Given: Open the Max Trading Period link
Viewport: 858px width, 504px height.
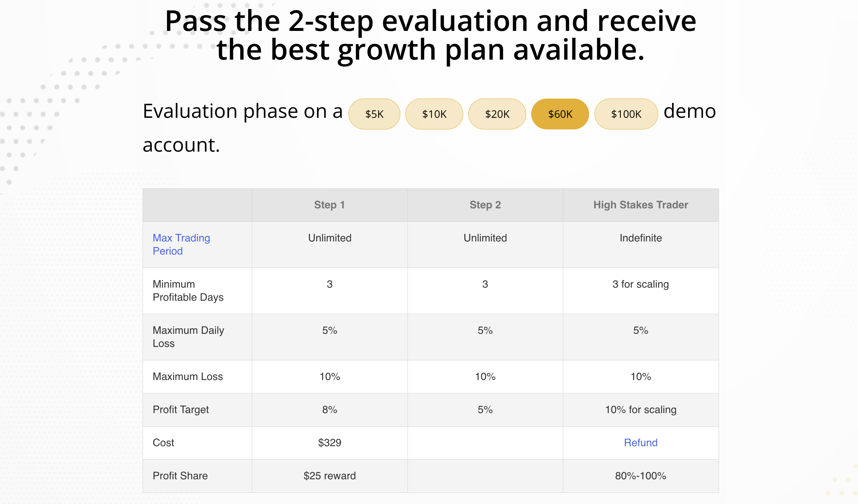Looking at the screenshot, I should click(181, 244).
